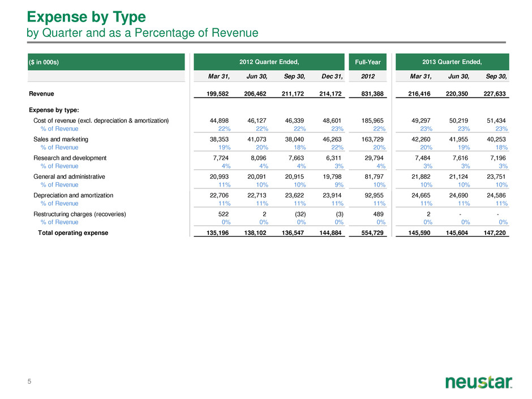Click the revenue value 199,582
The height and width of the screenshot is (399, 532).
(217, 93)
